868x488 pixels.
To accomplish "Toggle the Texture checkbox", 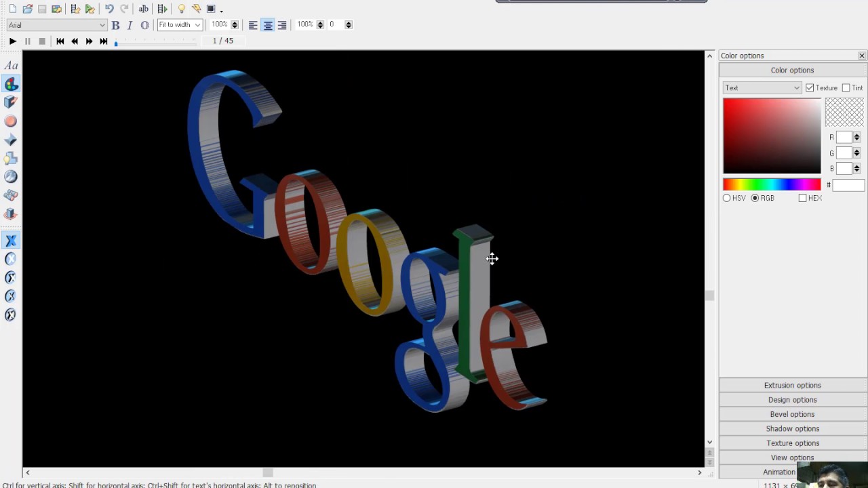I will 810,87.
